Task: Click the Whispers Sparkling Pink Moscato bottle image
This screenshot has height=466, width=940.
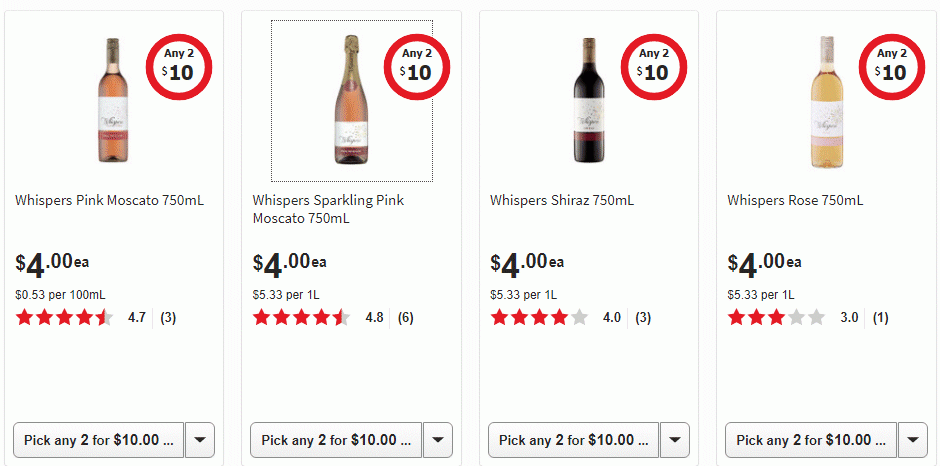Action: coord(351,100)
